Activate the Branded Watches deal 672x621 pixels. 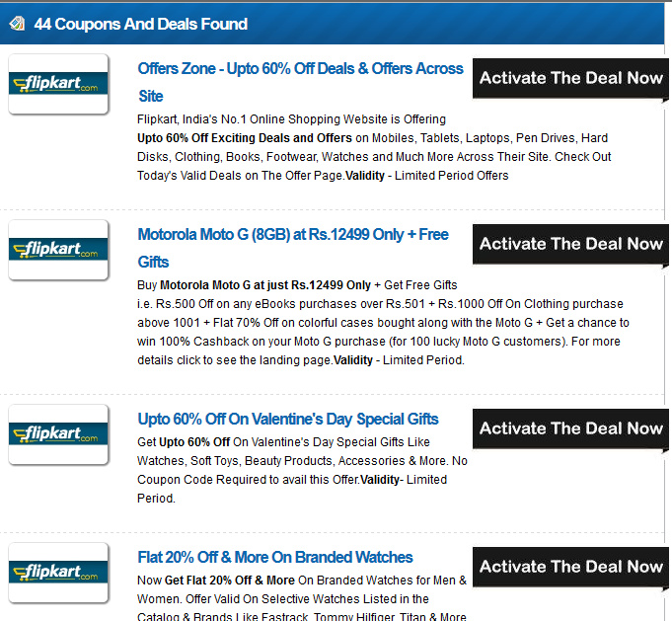coord(570,567)
